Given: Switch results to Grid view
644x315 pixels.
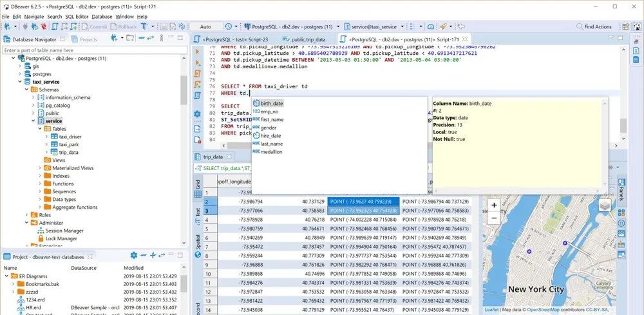Looking at the screenshot, I should pyautogui.click(x=198, y=189).
